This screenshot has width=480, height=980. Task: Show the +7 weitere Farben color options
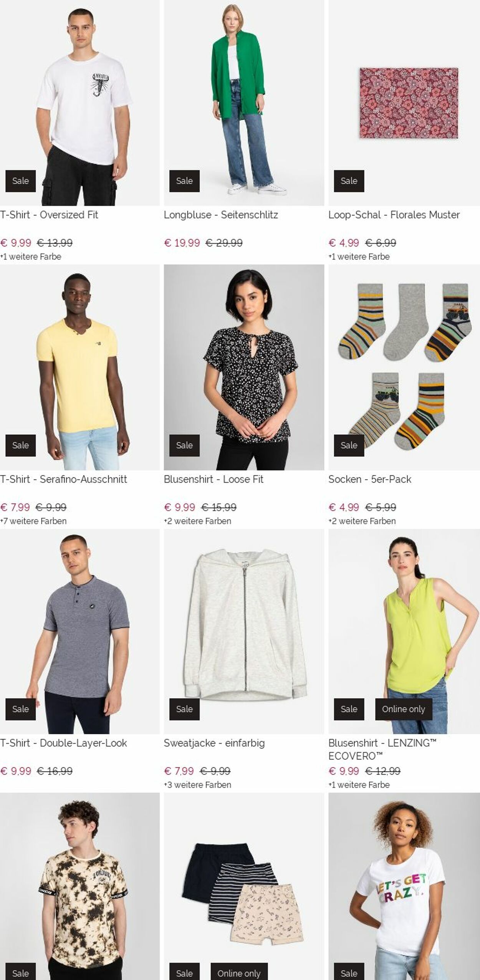pyautogui.click(x=33, y=521)
